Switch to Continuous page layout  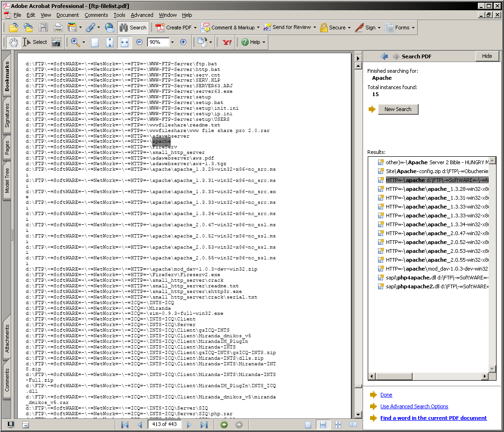[323, 425]
